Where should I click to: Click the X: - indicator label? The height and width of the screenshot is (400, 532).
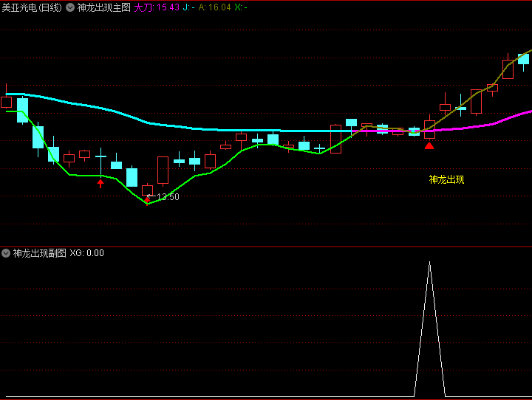(241, 7)
